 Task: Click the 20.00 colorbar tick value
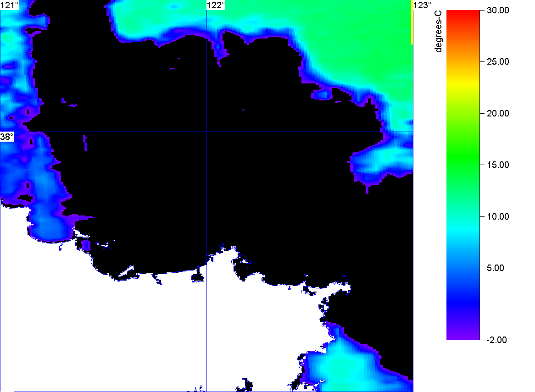click(498, 114)
